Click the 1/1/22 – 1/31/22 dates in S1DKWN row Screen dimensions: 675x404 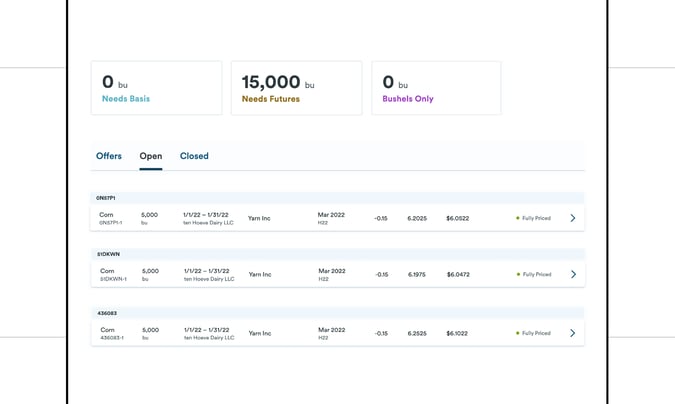tap(207, 271)
